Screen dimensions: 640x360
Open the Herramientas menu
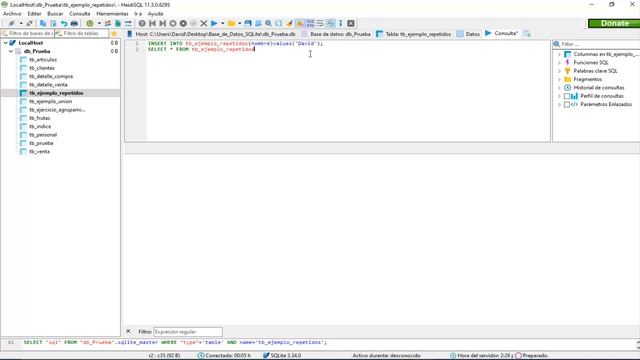pos(112,14)
